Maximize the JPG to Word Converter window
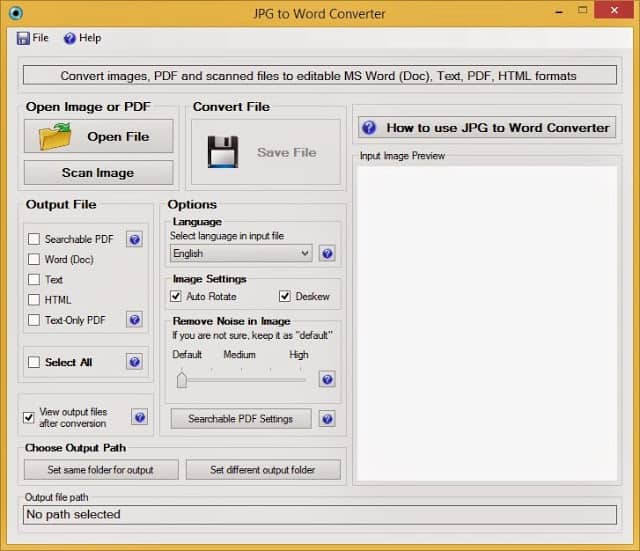 (582, 10)
